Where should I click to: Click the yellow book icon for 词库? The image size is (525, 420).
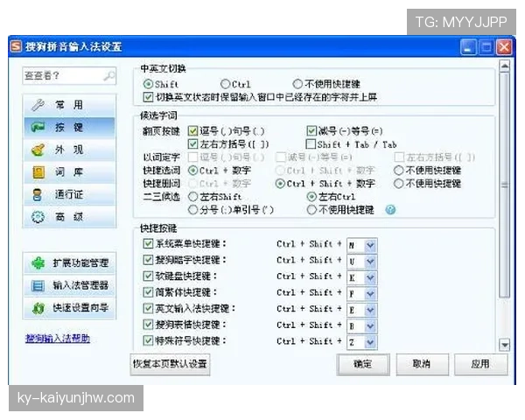[38, 172]
